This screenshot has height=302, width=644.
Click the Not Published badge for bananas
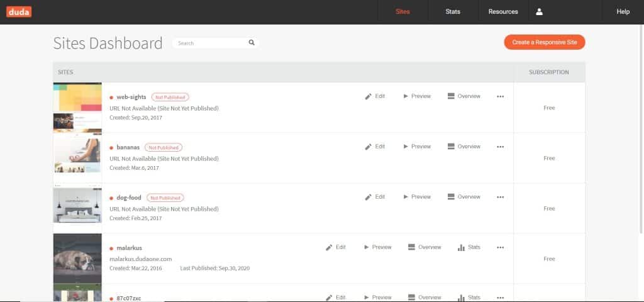(x=164, y=147)
